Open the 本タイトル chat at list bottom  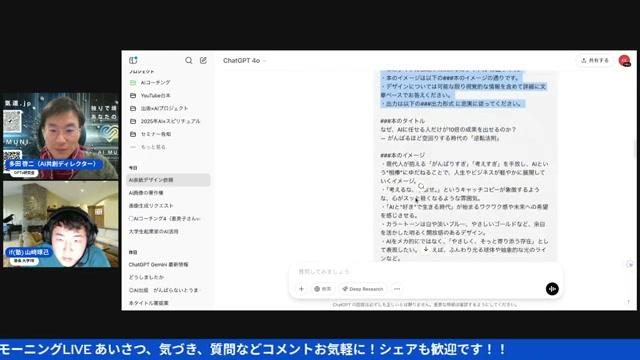click(x=168, y=303)
